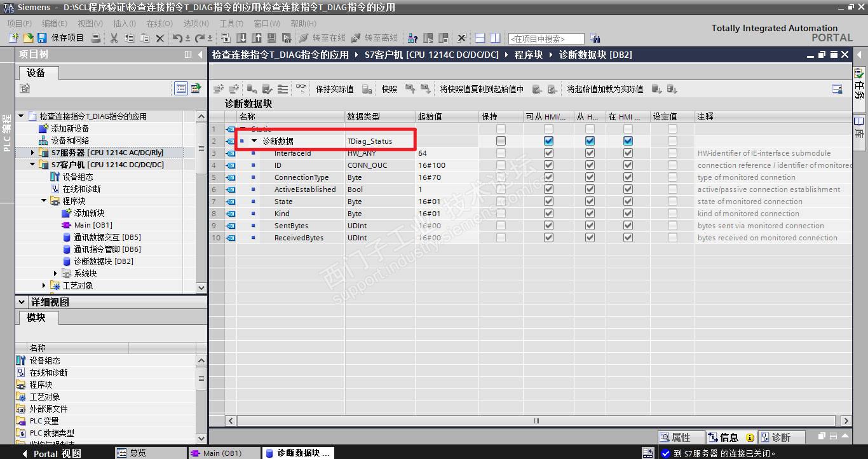This screenshot has width=868, height=459.
Task: Switch to the 属性 inspector tab
Action: [681, 437]
